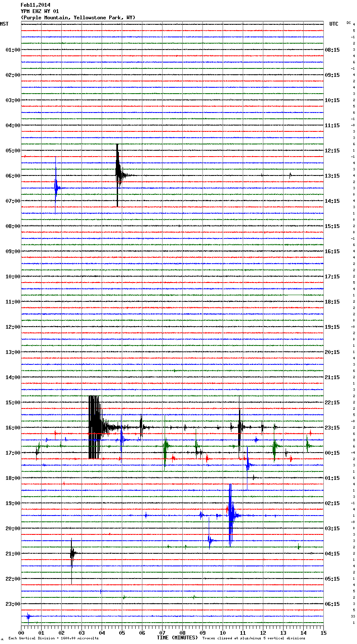357x644 pixels.
Task: Select MST time label '08:00'
Action: 13,226
